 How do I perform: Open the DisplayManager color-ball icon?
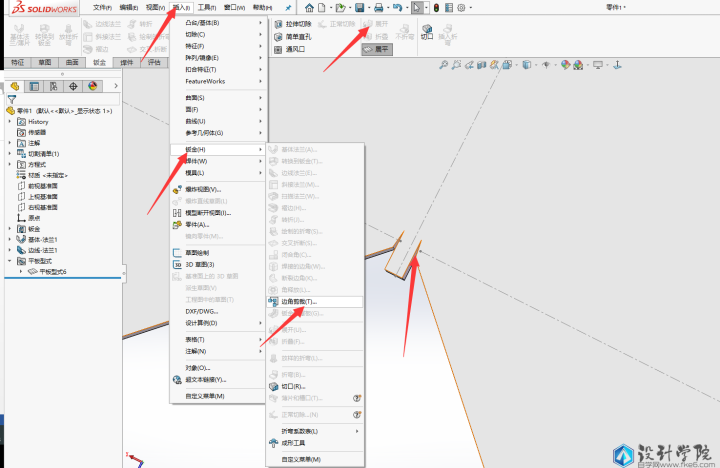tap(92, 86)
